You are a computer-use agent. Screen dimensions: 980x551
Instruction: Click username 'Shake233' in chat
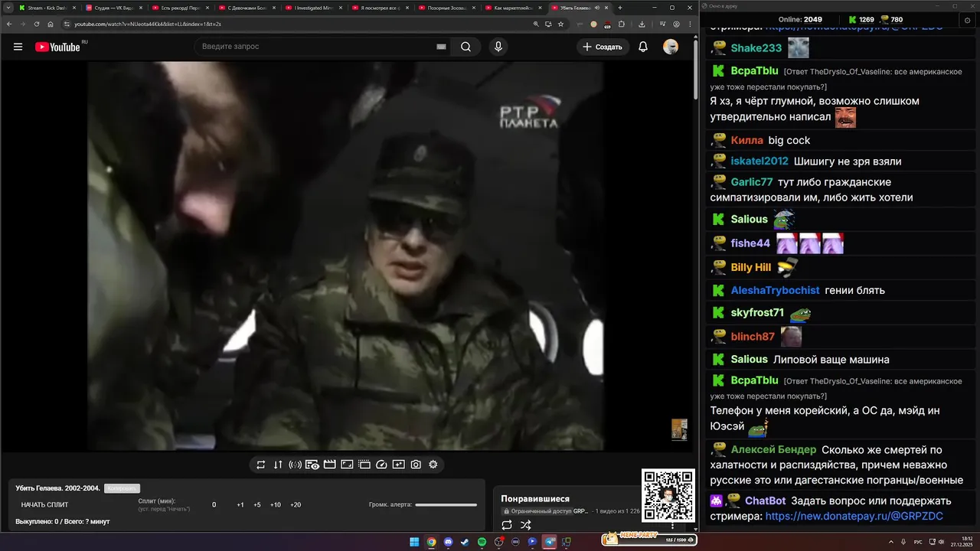pyautogui.click(x=756, y=48)
